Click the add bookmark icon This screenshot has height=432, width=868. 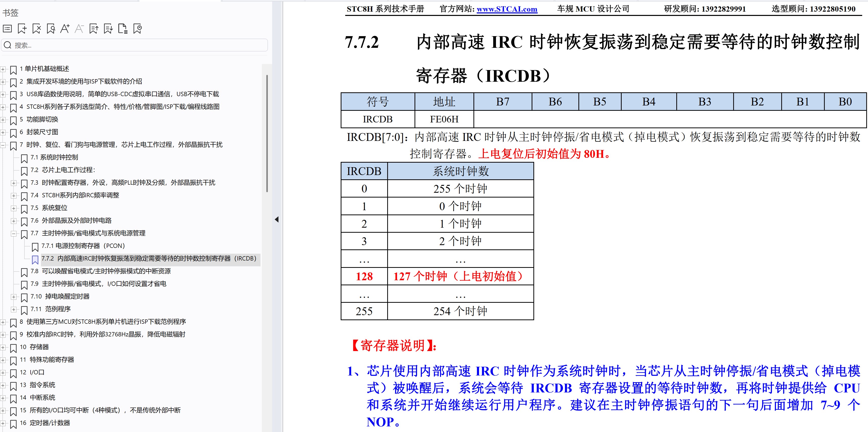coord(22,29)
